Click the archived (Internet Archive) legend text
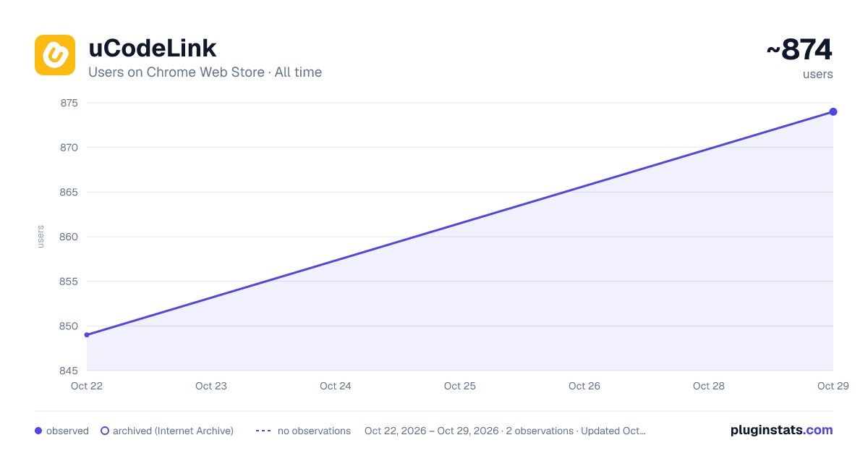 (x=173, y=431)
